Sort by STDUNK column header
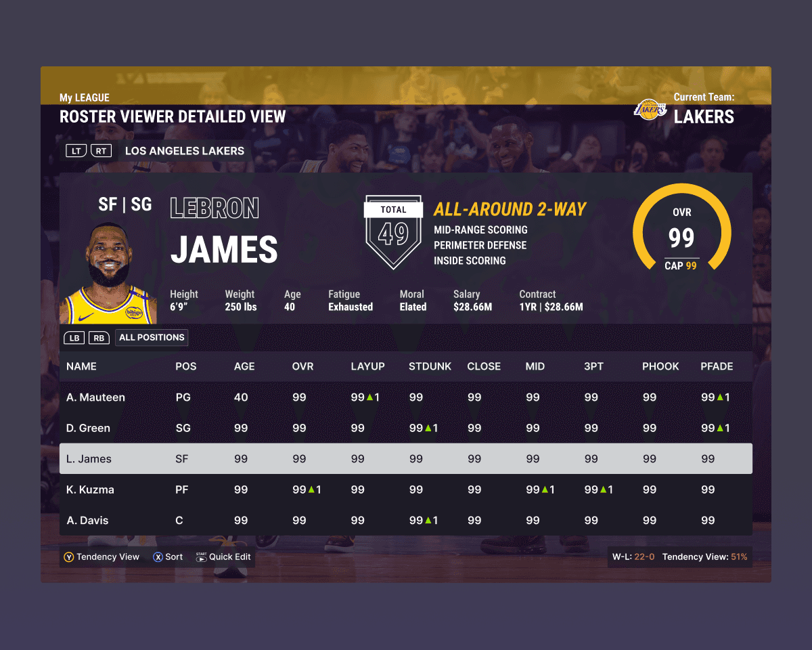 430,366
